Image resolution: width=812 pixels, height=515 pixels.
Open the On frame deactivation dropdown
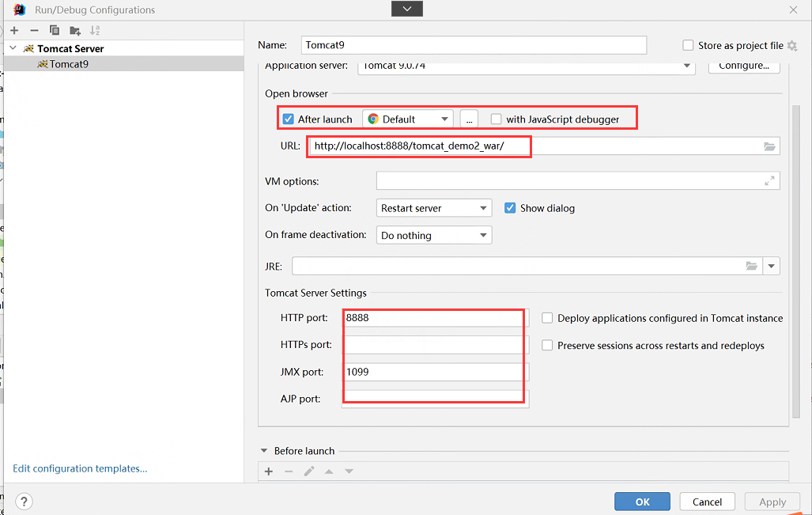click(x=434, y=235)
